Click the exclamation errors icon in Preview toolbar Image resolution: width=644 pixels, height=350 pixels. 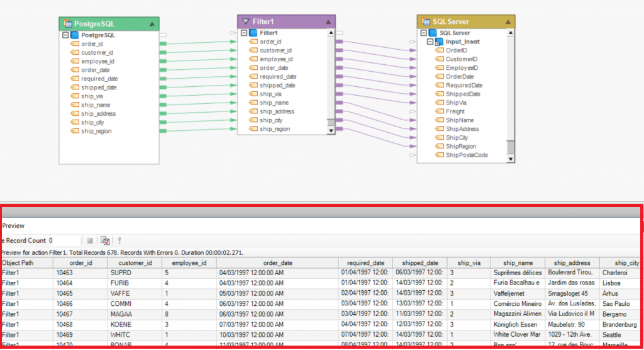pyautogui.click(x=119, y=240)
